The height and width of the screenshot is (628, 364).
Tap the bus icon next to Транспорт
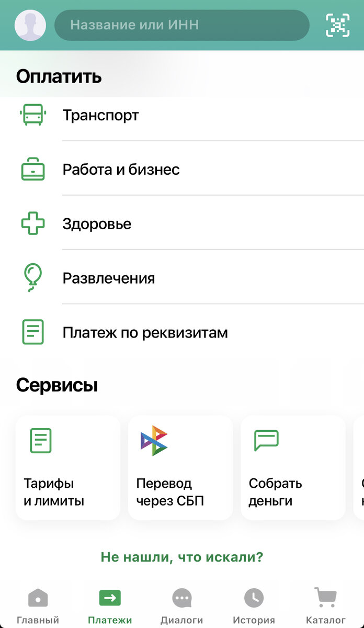pyautogui.click(x=33, y=115)
